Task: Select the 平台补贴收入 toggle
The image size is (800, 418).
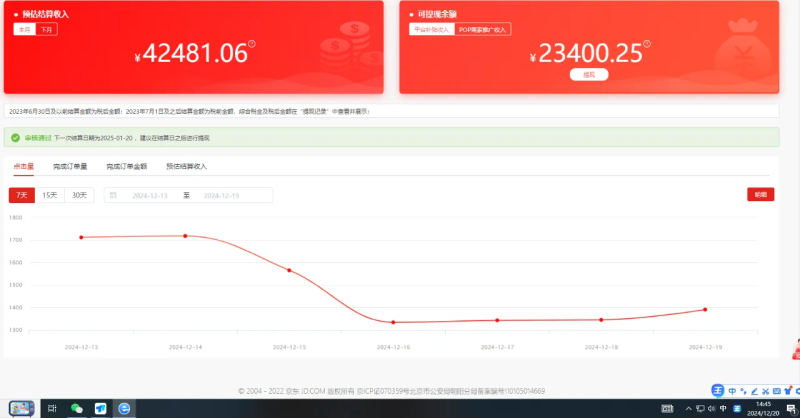Action: pos(432,30)
